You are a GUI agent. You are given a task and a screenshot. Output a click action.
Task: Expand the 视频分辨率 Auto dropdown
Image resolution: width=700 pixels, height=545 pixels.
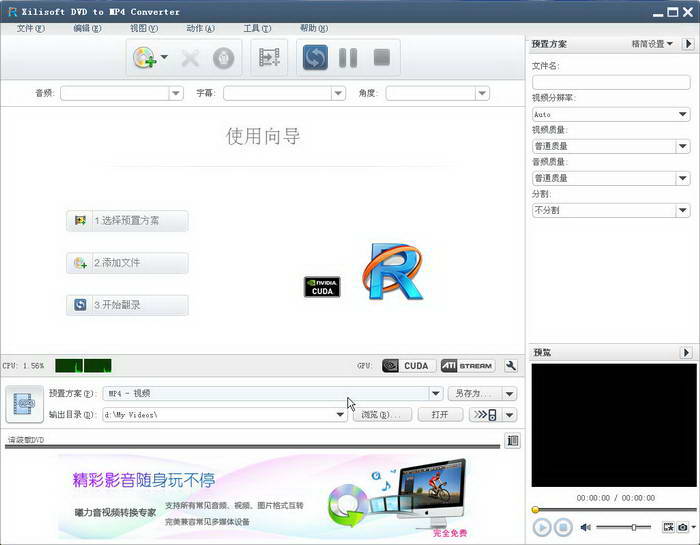coord(683,114)
